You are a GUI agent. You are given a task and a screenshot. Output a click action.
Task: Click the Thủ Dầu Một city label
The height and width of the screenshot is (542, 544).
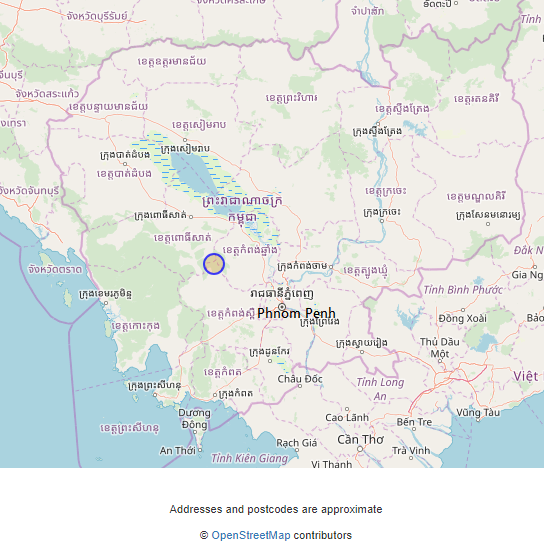click(440, 348)
